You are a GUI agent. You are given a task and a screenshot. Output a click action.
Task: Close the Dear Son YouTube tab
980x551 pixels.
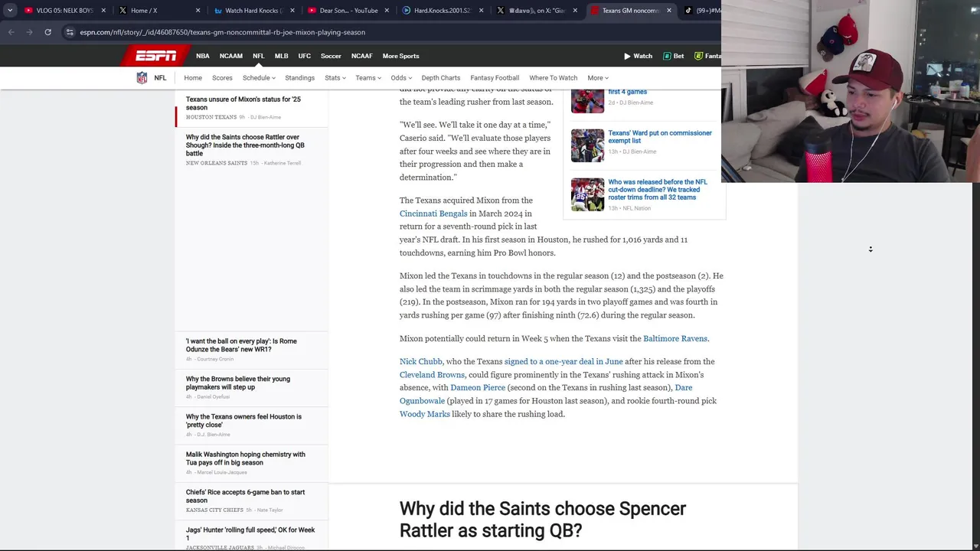pyautogui.click(x=387, y=11)
